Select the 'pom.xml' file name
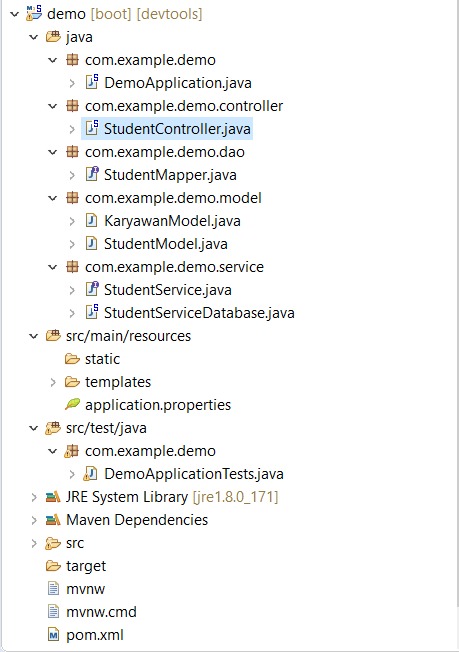Screen dimensions: 459x652 click(x=95, y=635)
